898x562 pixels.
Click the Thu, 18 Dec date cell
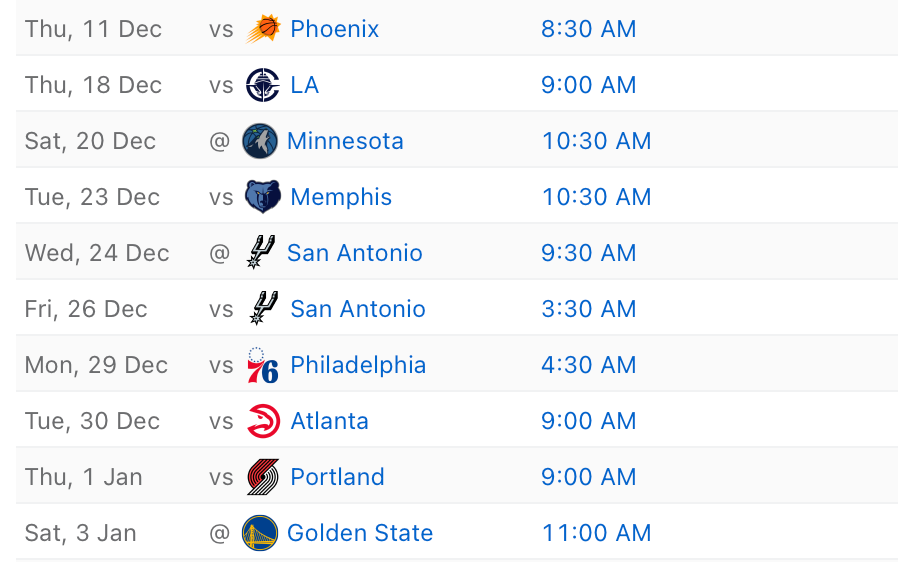point(93,85)
